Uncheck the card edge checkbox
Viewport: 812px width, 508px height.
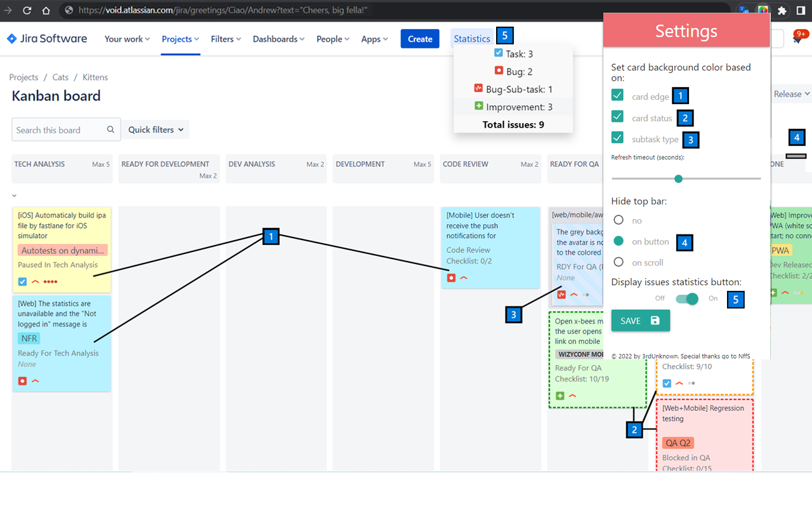click(x=617, y=95)
